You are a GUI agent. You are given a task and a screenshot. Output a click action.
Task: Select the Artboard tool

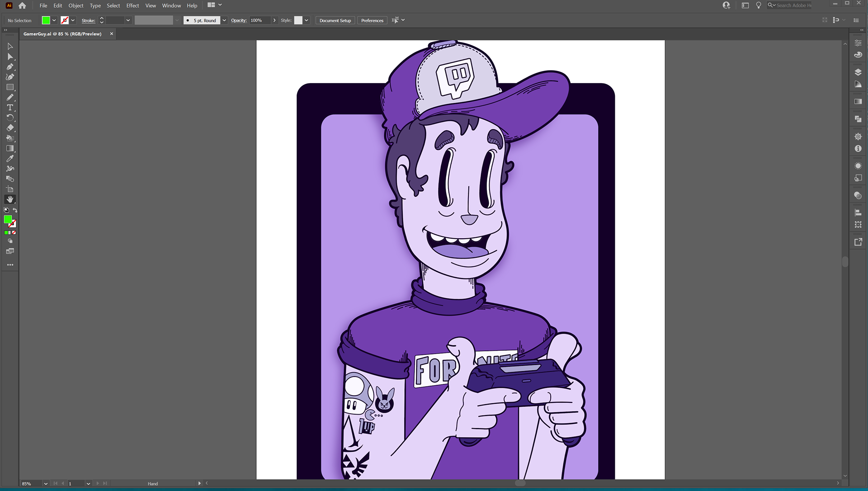10,189
